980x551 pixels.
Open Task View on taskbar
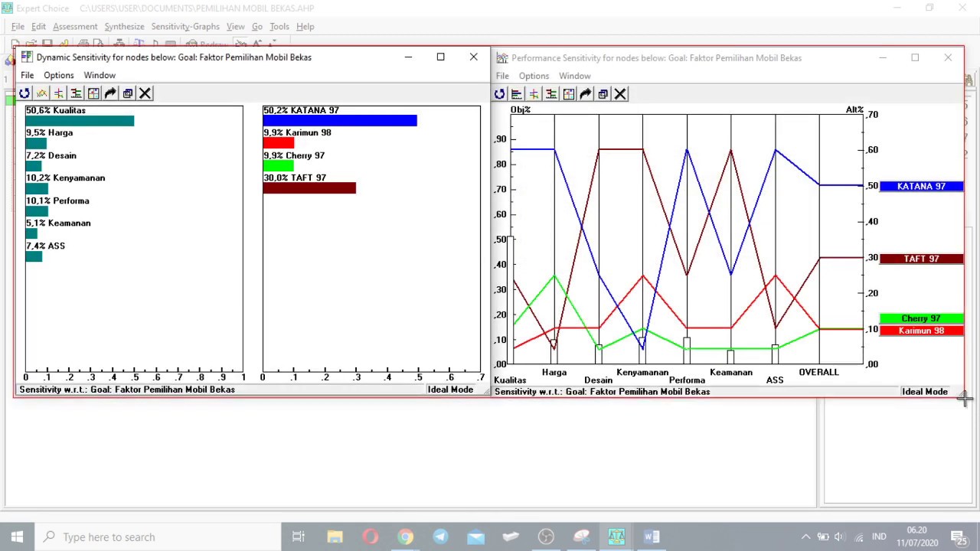pyautogui.click(x=299, y=537)
